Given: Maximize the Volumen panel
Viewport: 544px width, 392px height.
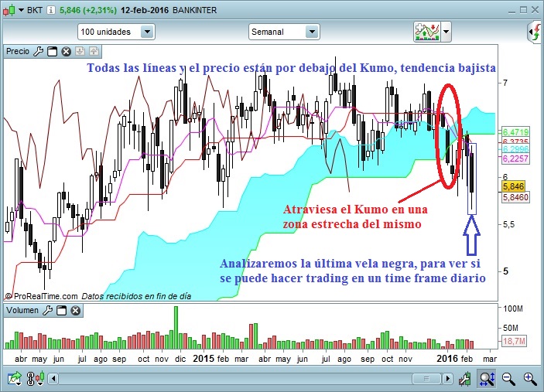Looking at the screenshot, I should click(61, 310).
